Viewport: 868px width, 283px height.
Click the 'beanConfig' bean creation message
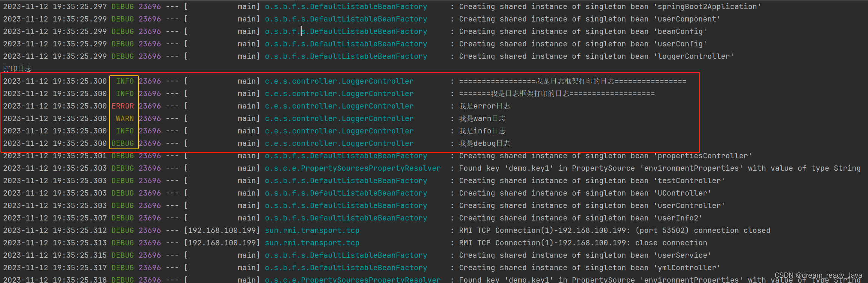pos(583,31)
